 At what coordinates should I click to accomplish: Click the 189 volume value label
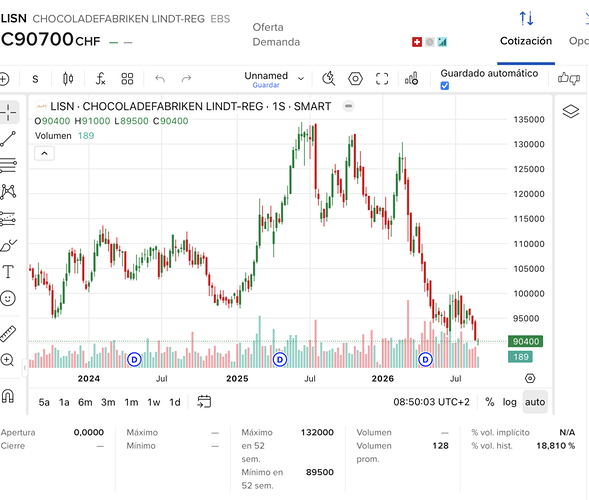tap(520, 356)
